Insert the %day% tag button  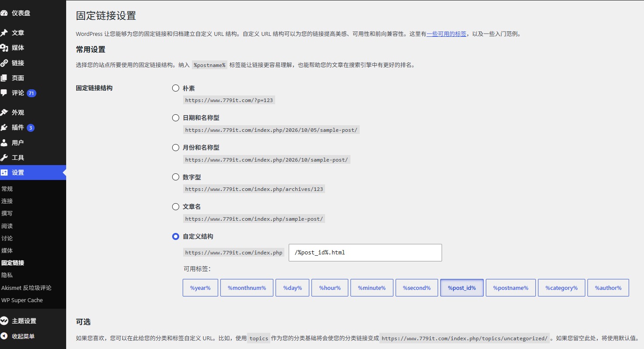click(292, 288)
